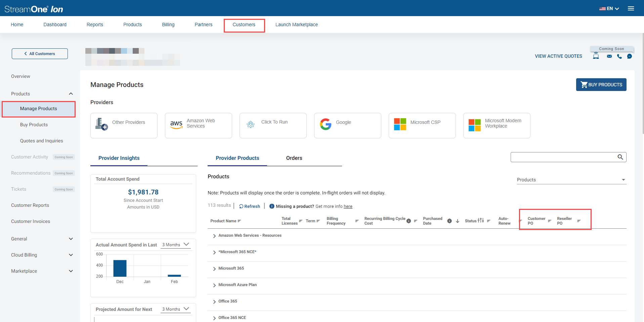Click the remote laptop support icon
Image resolution: width=644 pixels, height=322 pixels.
[x=596, y=56]
